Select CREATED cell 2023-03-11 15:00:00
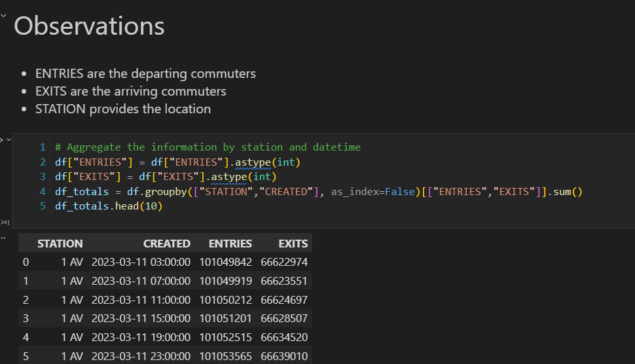Image resolution: width=635 pixels, height=364 pixels. [x=141, y=319]
